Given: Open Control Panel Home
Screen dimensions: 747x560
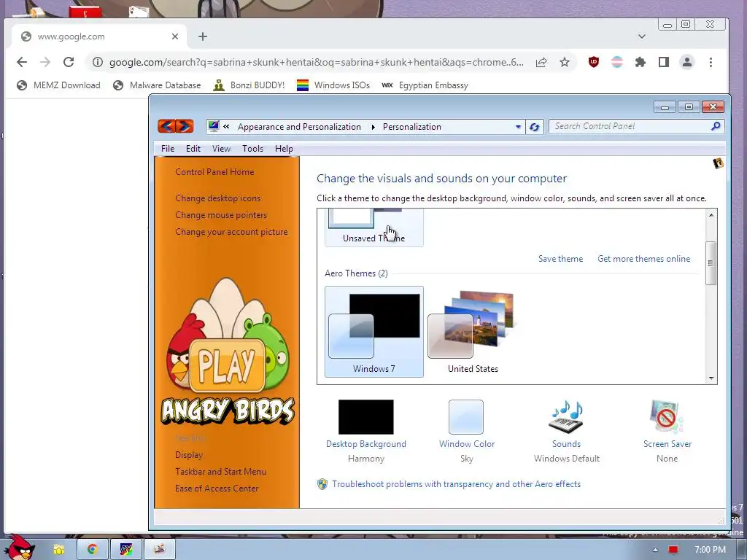Looking at the screenshot, I should click(x=214, y=172).
